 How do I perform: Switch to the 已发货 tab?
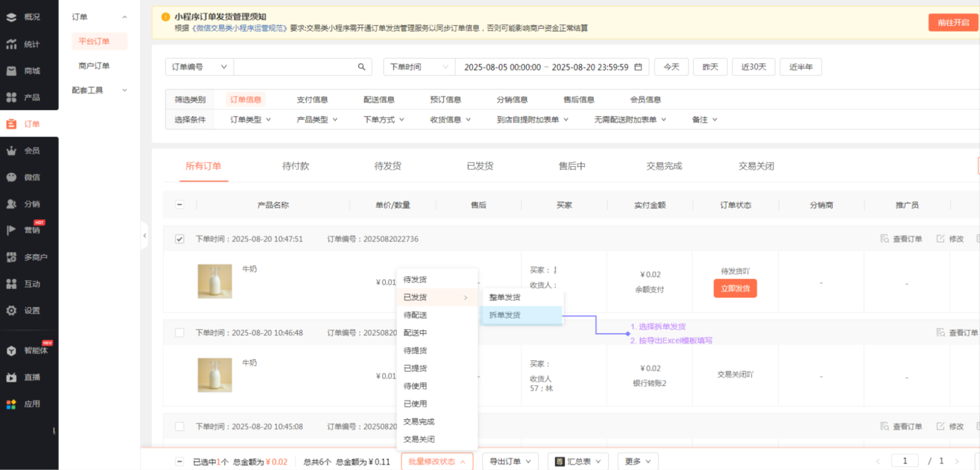click(x=480, y=166)
